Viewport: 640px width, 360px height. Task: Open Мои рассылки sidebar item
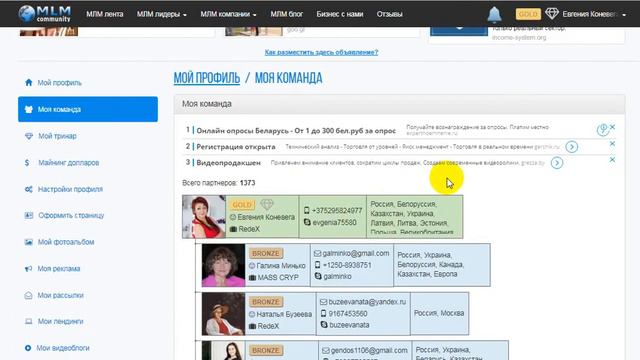point(60,295)
